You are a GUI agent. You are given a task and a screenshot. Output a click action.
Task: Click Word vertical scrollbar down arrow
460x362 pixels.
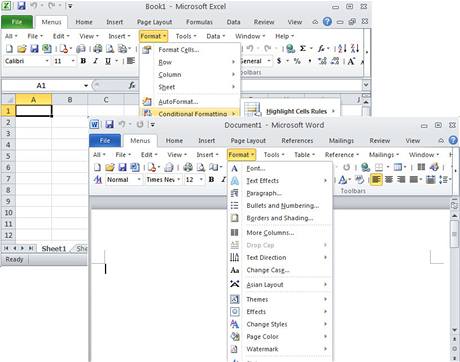point(454,330)
